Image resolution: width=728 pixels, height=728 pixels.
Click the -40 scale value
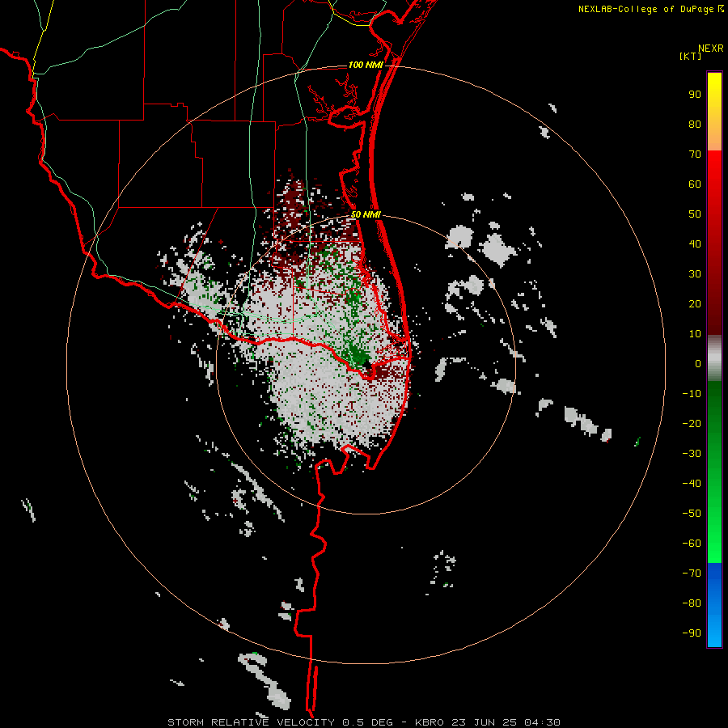pos(692,484)
